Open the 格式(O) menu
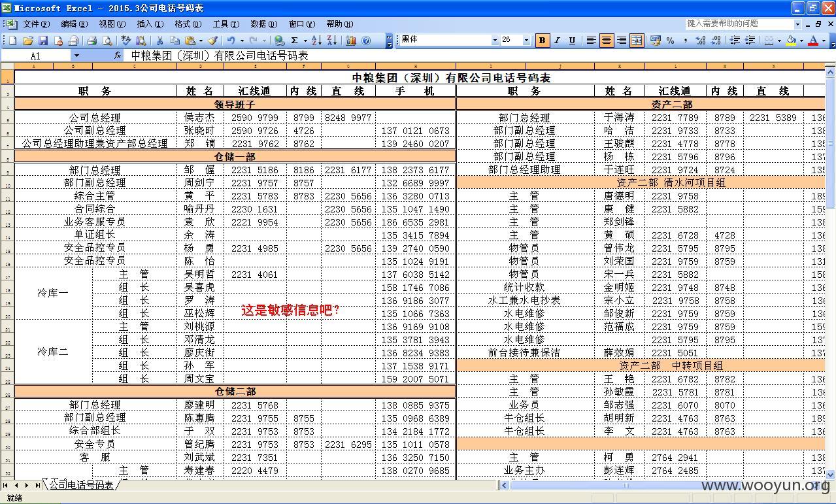 pyautogui.click(x=188, y=24)
